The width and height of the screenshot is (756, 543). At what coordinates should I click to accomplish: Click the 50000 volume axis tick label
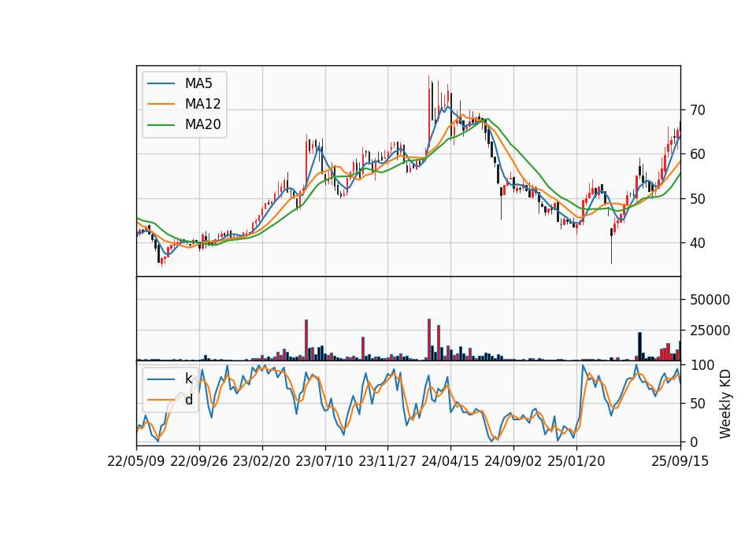[710, 300]
